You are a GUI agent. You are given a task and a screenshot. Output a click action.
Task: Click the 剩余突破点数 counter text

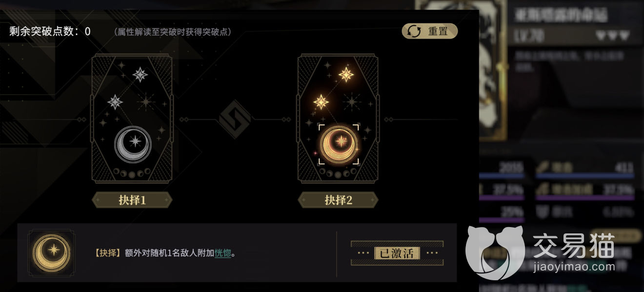[x=50, y=32]
